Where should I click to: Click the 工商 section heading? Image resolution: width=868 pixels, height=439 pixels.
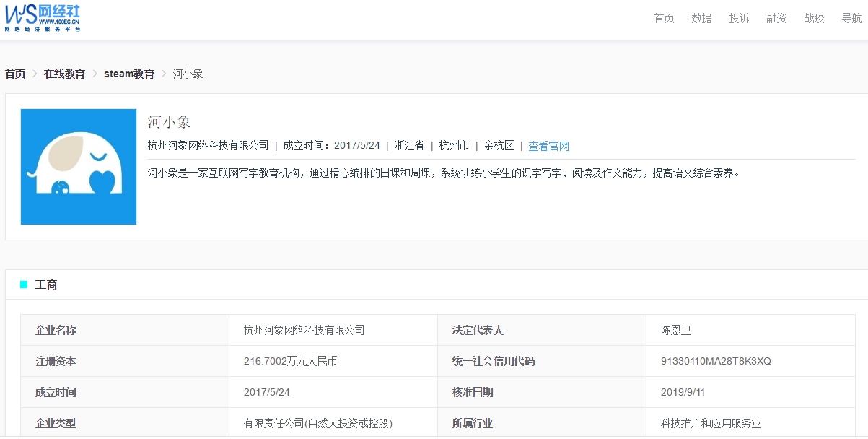(x=46, y=284)
